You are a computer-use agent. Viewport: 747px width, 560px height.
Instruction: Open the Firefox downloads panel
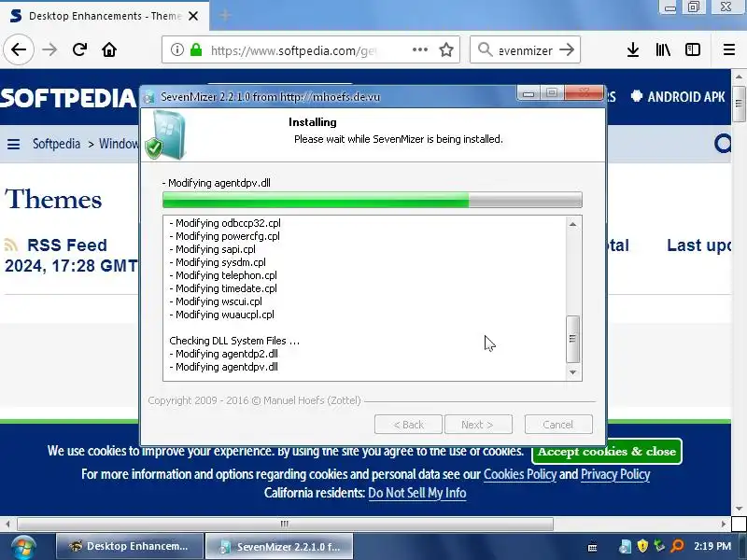tap(633, 49)
